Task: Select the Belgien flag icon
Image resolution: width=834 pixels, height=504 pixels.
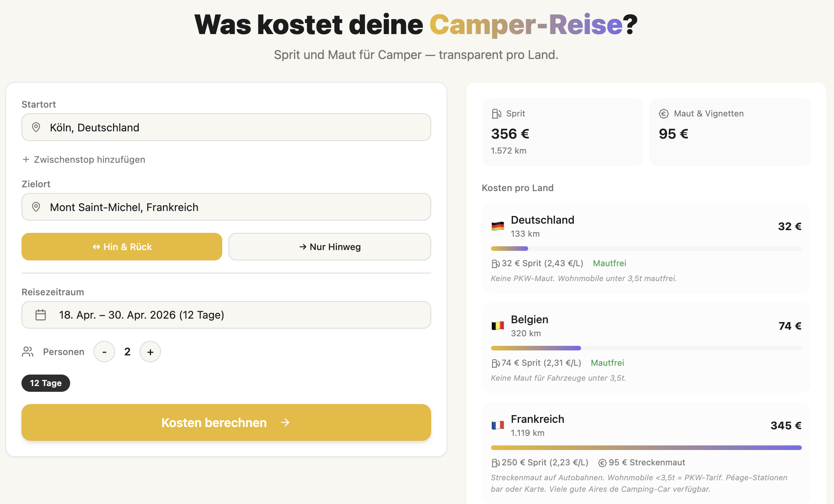Action: [x=498, y=326]
